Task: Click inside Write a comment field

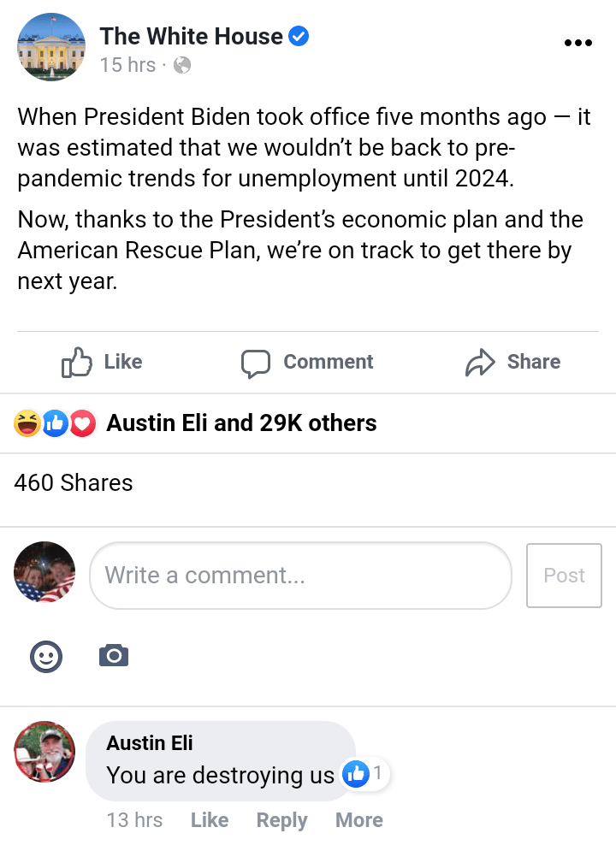Action: [300, 576]
